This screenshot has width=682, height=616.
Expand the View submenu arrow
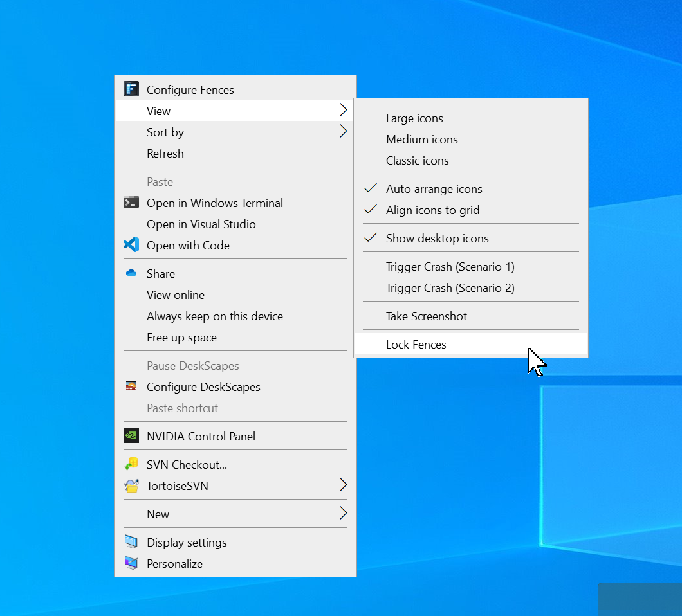click(x=343, y=111)
